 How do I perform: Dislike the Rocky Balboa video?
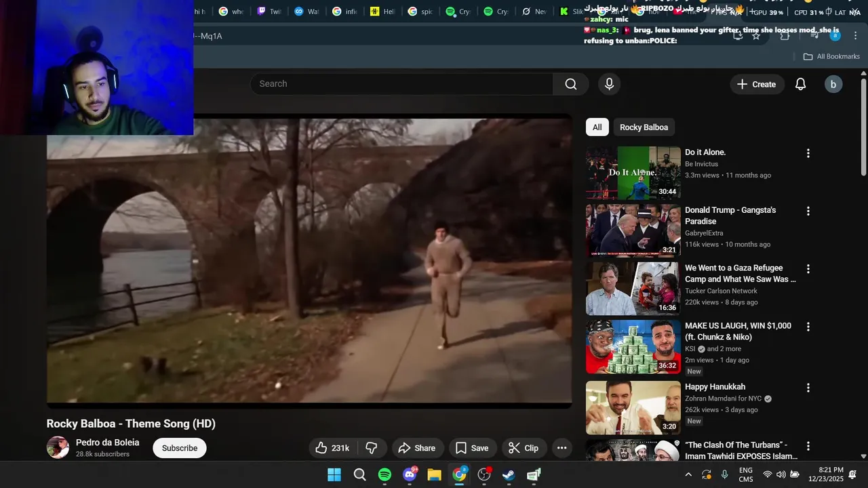point(371,448)
